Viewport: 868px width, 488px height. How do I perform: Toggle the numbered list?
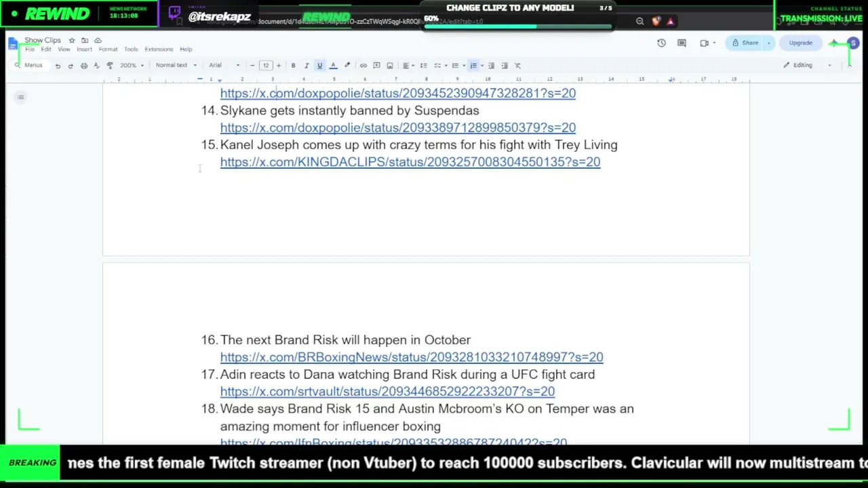click(x=473, y=66)
